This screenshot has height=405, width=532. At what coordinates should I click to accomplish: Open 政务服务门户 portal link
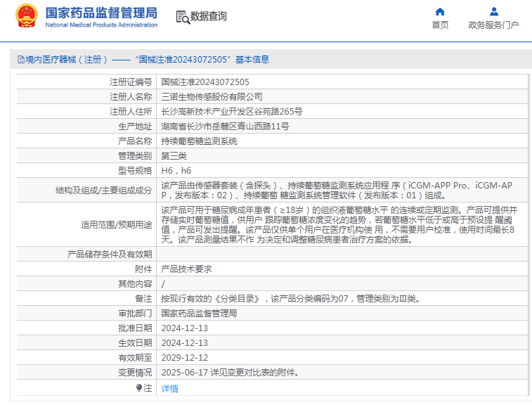point(493,25)
